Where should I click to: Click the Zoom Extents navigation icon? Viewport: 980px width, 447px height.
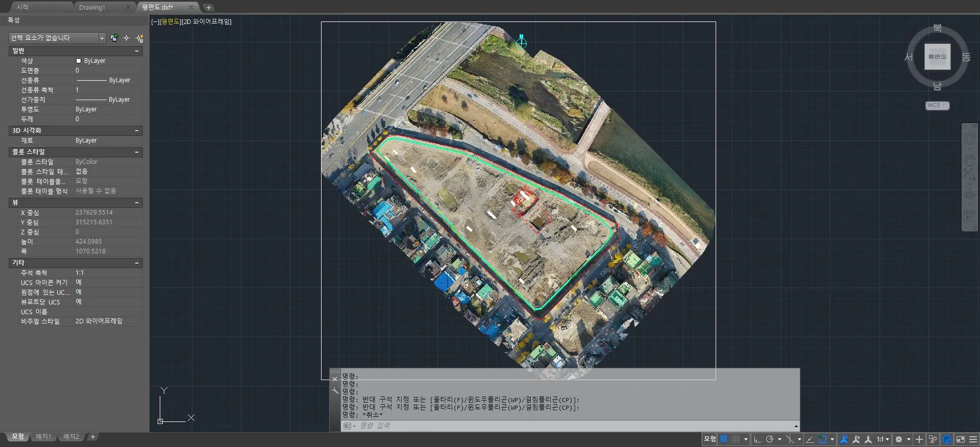click(969, 175)
